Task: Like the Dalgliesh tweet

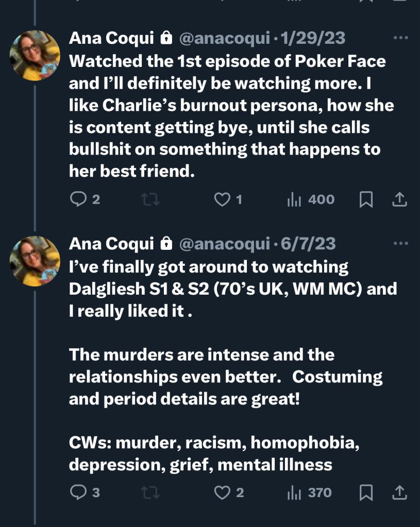Action: (222, 493)
